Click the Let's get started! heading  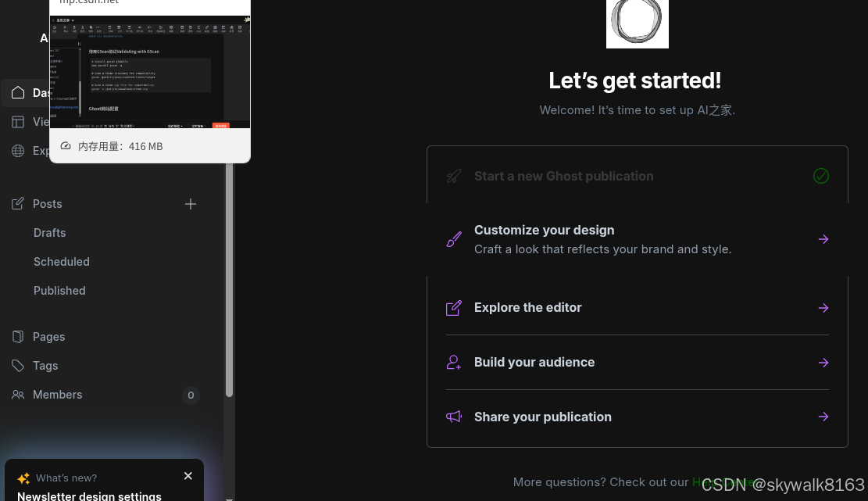pos(635,81)
